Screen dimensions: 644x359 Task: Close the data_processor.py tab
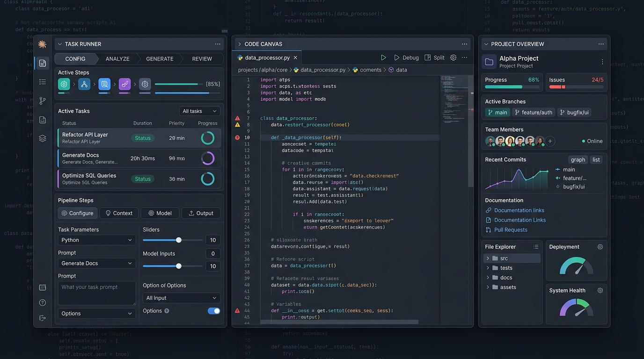click(x=295, y=57)
